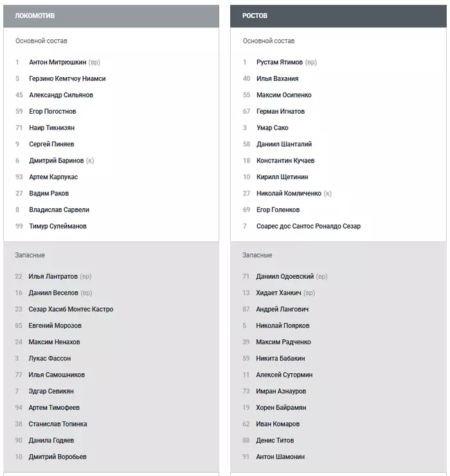Open player Антон Митрюшкин
The height and width of the screenshot is (476, 450).
(x=57, y=62)
